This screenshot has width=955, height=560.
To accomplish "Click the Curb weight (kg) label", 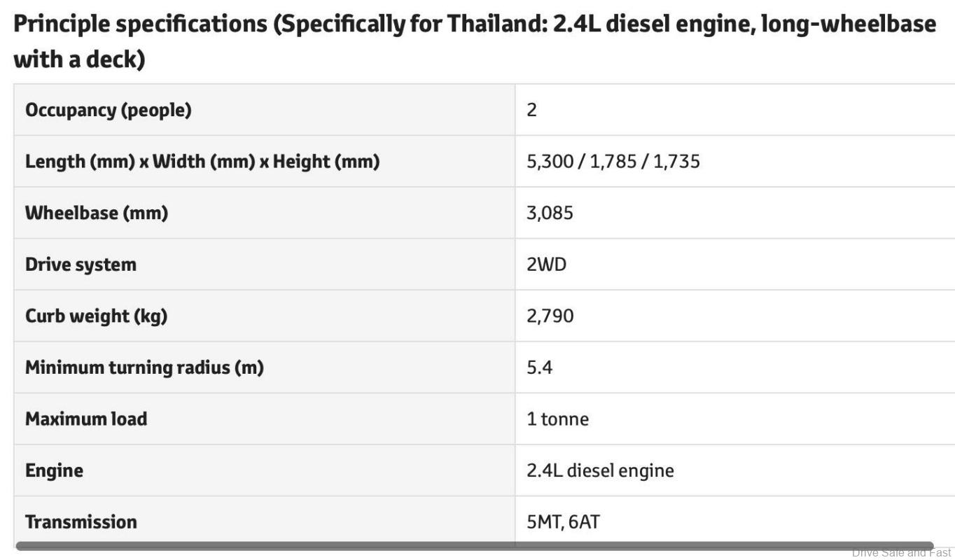I will pyautogui.click(x=97, y=316).
